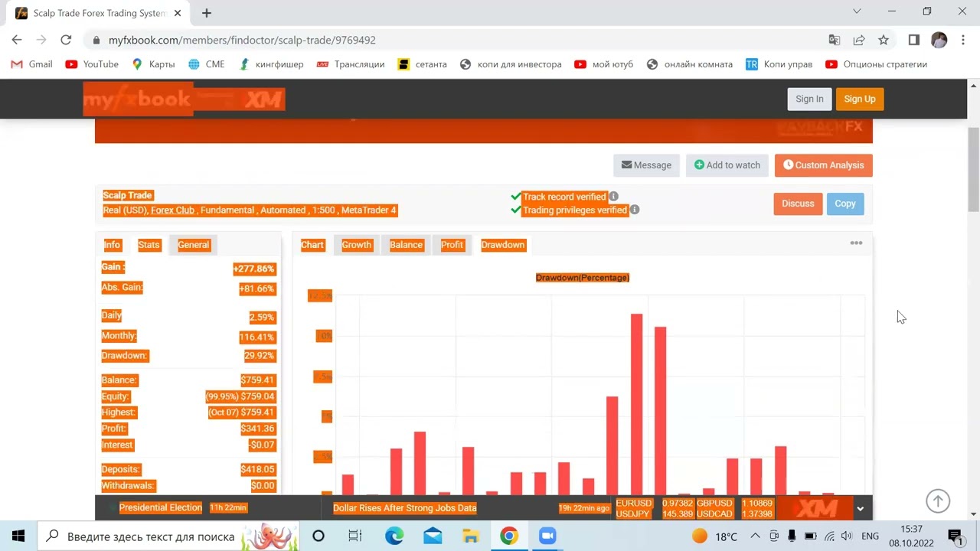Open the Presidential Election news item
980x551 pixels.
coord(161,507)
